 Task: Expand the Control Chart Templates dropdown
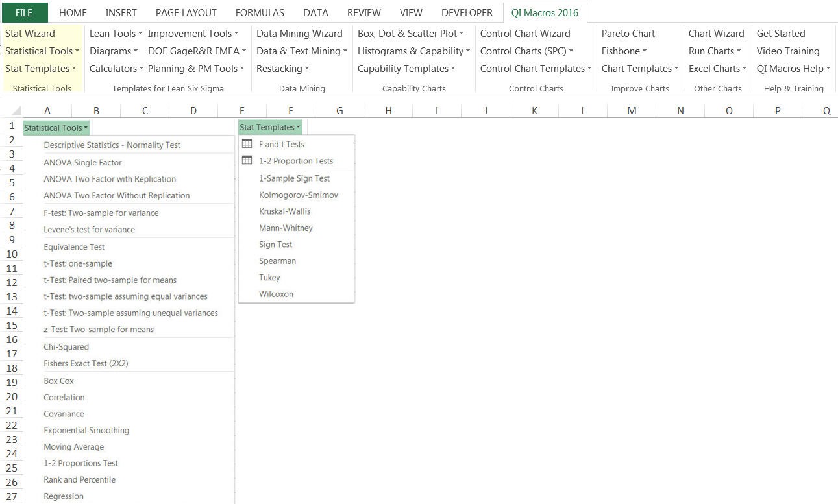pos(536,68)
